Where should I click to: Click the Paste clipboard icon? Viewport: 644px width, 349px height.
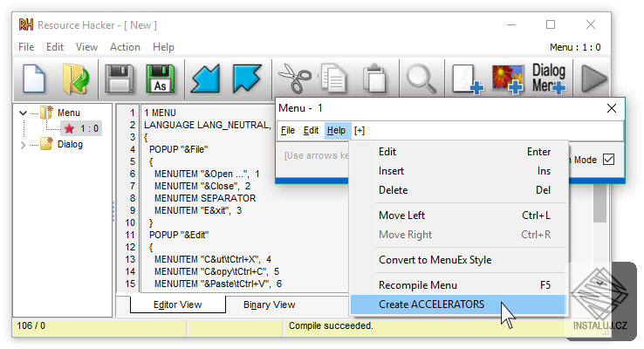(x=374, y=78)
